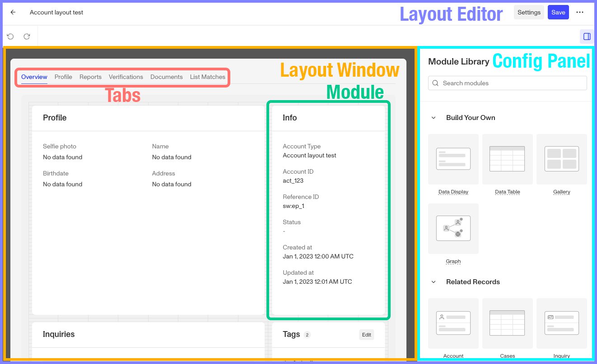The height and width of the screenshot is (364, 597).
Task: Click the 'sw:ep_1' Reference ID value
Action: (294, 206)
